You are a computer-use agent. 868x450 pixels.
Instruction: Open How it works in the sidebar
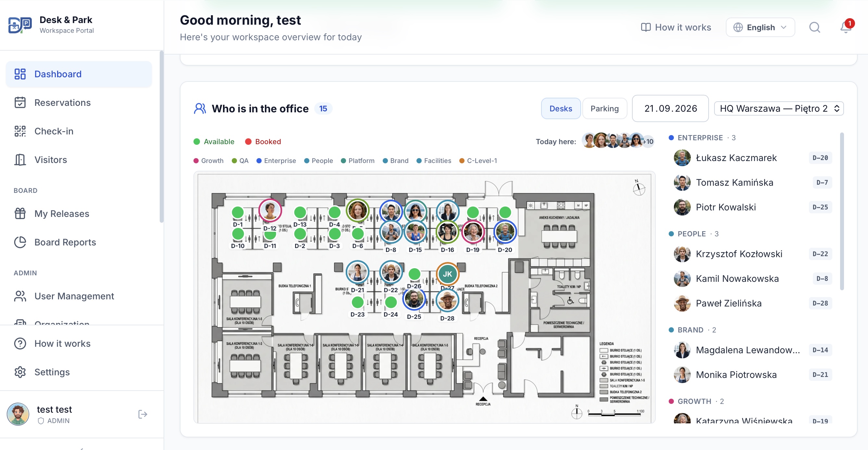[79, 344]
